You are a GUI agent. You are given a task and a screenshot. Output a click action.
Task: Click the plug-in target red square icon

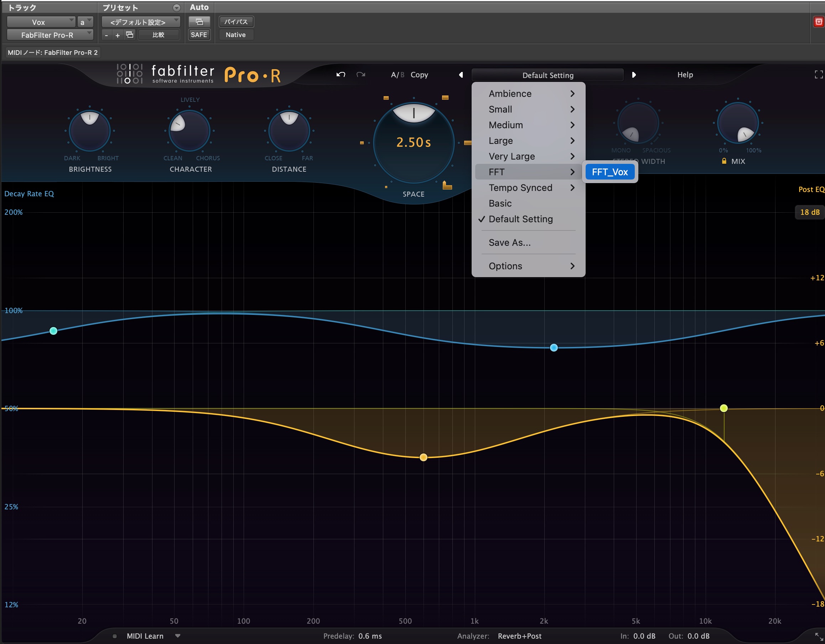pos(818,22)
